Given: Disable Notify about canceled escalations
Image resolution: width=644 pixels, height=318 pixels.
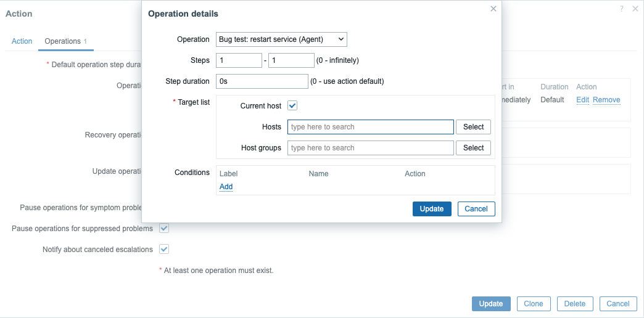Looking at the screenshot, I should click(164, 250).
